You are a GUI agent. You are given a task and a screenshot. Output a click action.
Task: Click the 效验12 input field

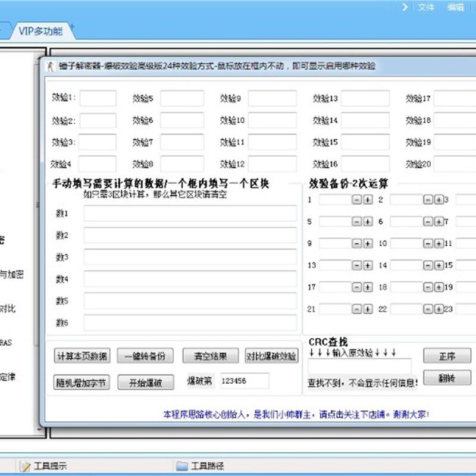[x=273, y=164]
